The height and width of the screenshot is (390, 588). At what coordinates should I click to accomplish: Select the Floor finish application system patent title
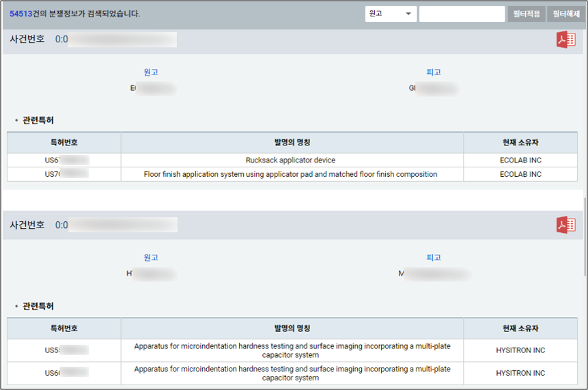pyautogui.click(x=290, y=174)
